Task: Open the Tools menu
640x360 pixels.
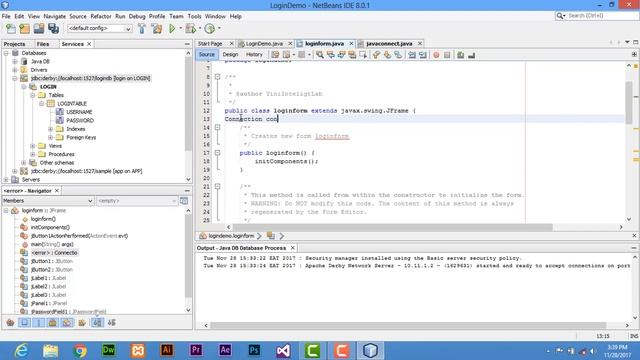Action: click(194, 16)
